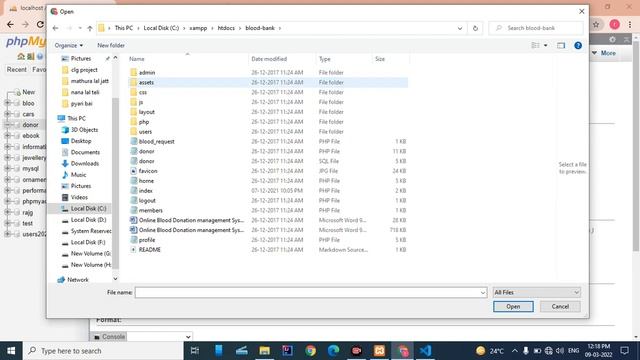
Task: Open the All Files type dropdown
Action: coord(536,292)
